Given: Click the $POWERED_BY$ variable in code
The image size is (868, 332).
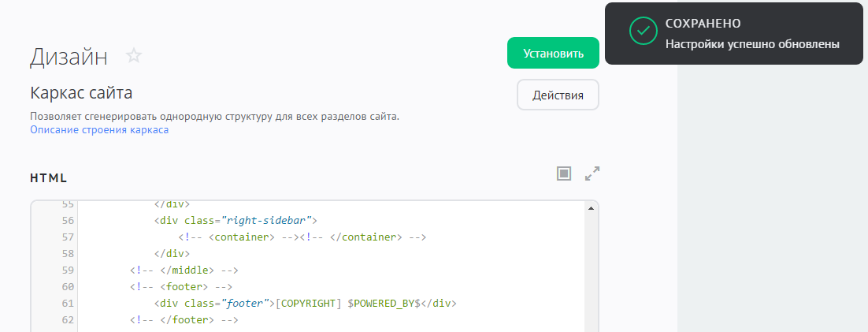Looking at the screenshot, I should click(x=387, y=303).
